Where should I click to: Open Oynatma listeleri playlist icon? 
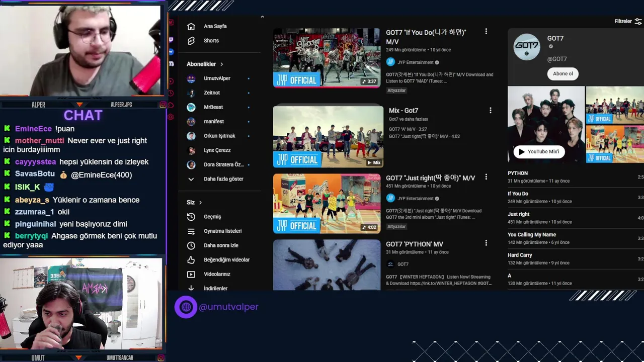(191, 231)
